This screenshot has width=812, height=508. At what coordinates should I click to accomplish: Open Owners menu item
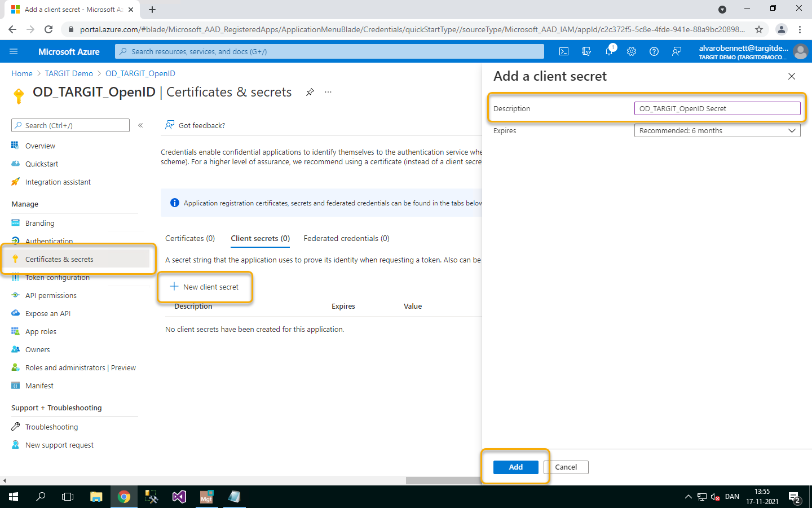click(x=37, y=349)
